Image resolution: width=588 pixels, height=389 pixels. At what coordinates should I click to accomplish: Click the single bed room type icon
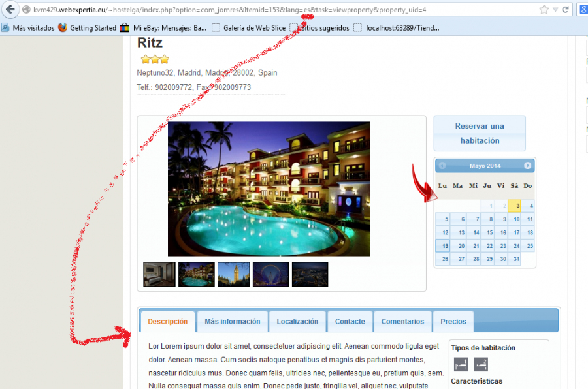(x=461, y=364)
